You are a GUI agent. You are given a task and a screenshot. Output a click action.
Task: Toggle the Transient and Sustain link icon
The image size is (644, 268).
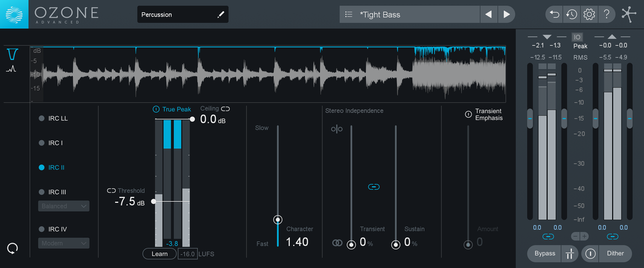374,187
